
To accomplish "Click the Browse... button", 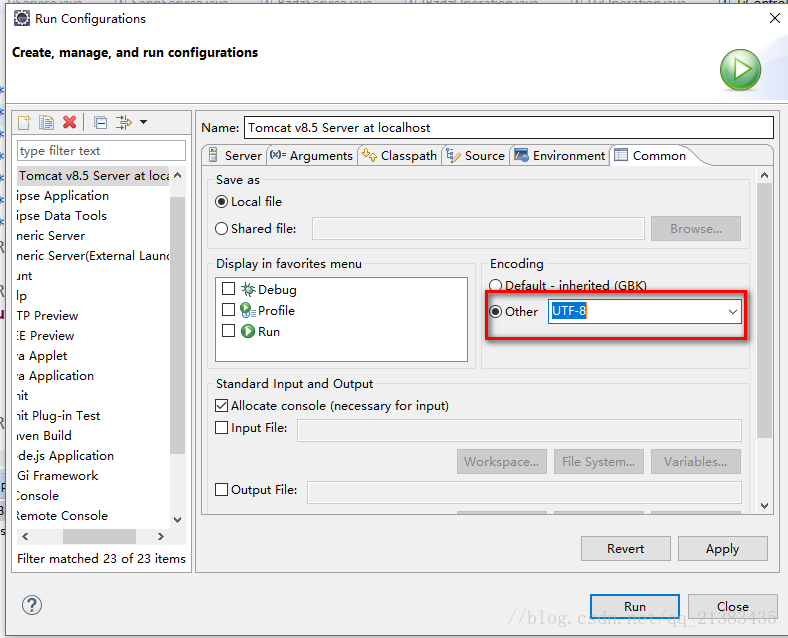I will click(x=696, y=229).
